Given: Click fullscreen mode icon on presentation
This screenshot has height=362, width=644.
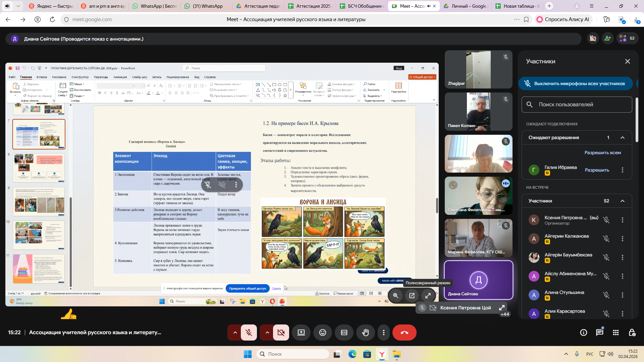Looking at the screenshot, I should point(428,296).
